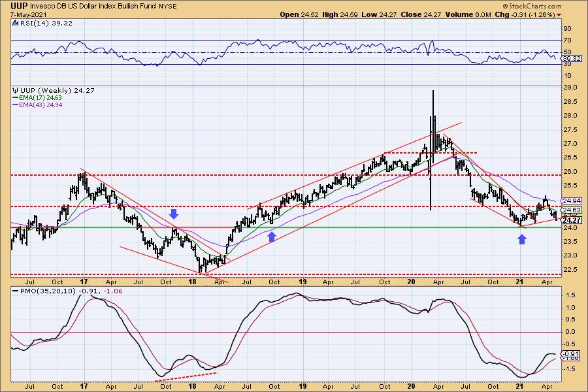Click the red -1.06 PMO signal value
Screen dimensions: 588x392
click(x=113, y=291)
